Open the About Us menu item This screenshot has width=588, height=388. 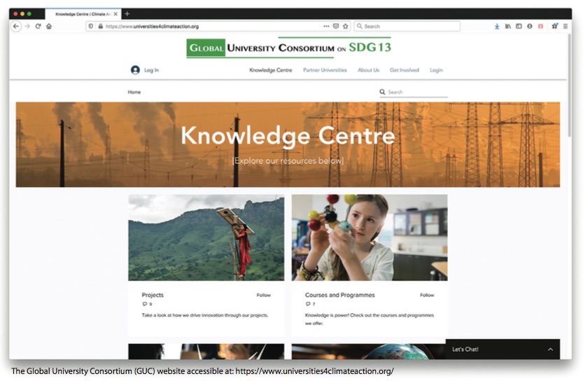pyautogui.click(x=368, y=70)
